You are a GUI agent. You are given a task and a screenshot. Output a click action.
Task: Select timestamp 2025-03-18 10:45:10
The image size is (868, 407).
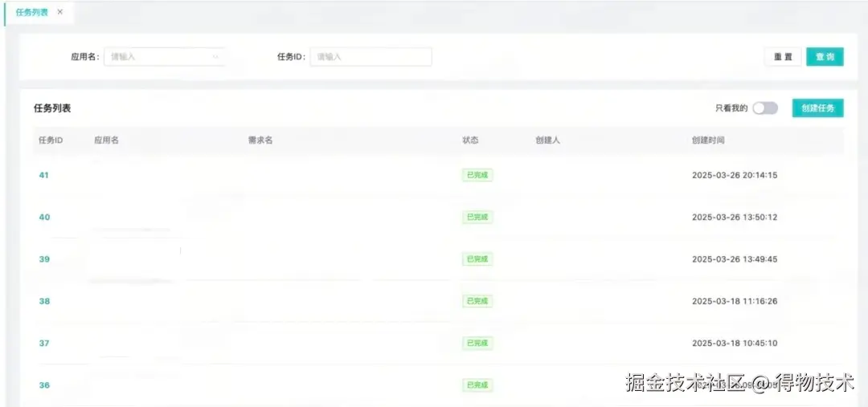pos(735,344)
